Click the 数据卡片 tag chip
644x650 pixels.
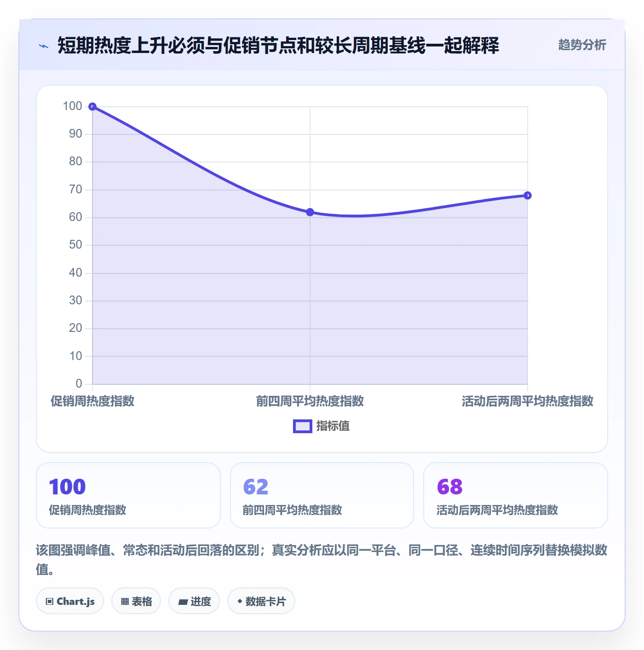tap(261, 601)
